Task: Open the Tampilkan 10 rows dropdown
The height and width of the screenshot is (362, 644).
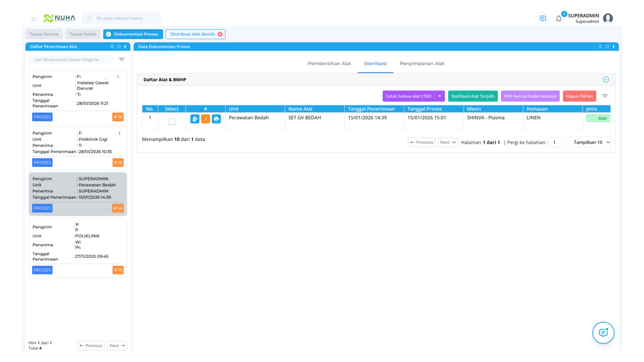Action: coord(590,142)
